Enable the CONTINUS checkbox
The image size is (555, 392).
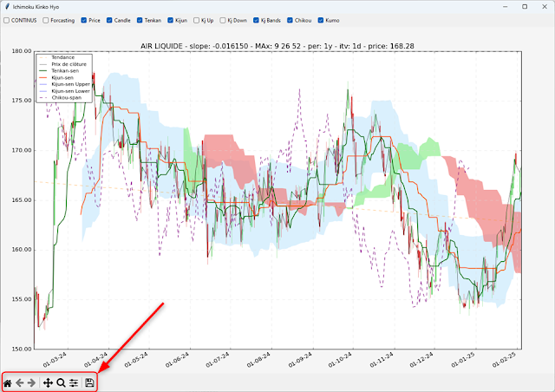pos(7,19)
